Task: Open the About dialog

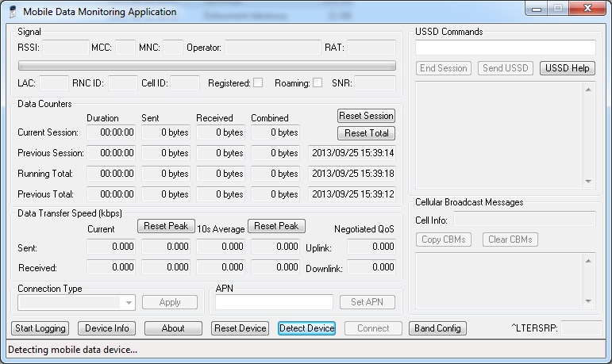Action: click(x=173, y=328)
